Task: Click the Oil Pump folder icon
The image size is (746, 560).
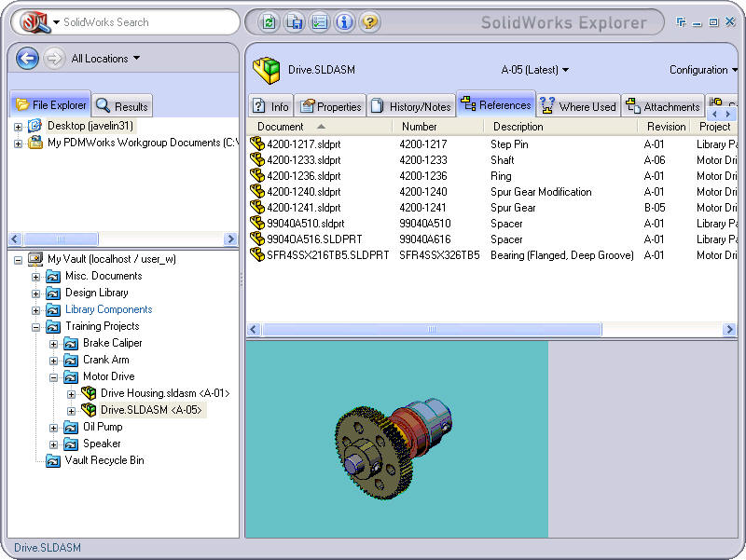Action: click(x=71, y=427)
